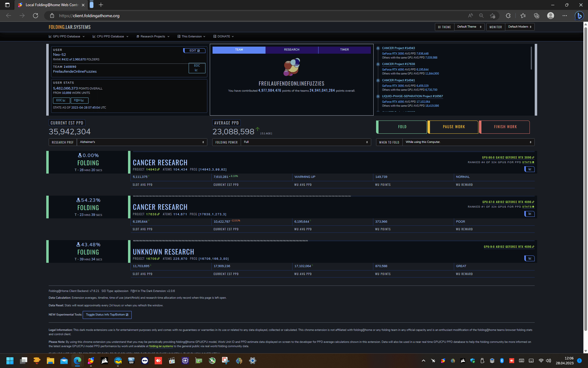
Task: Open a new browser tab
Action: [101, 5]
